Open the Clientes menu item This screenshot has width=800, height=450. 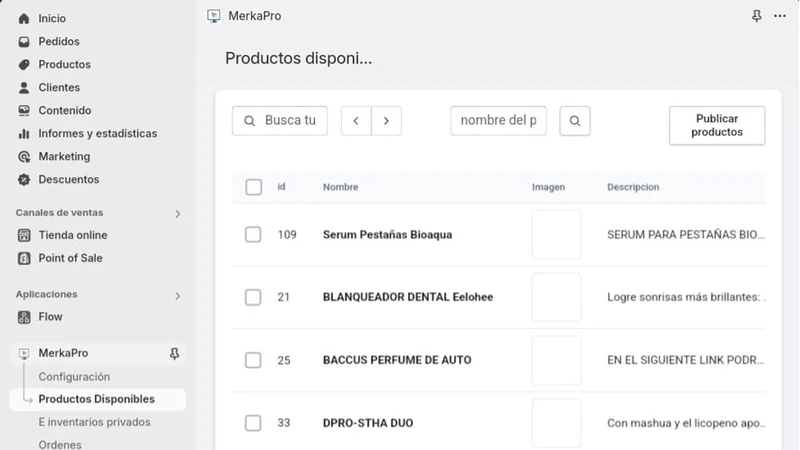tap(59, 88)
